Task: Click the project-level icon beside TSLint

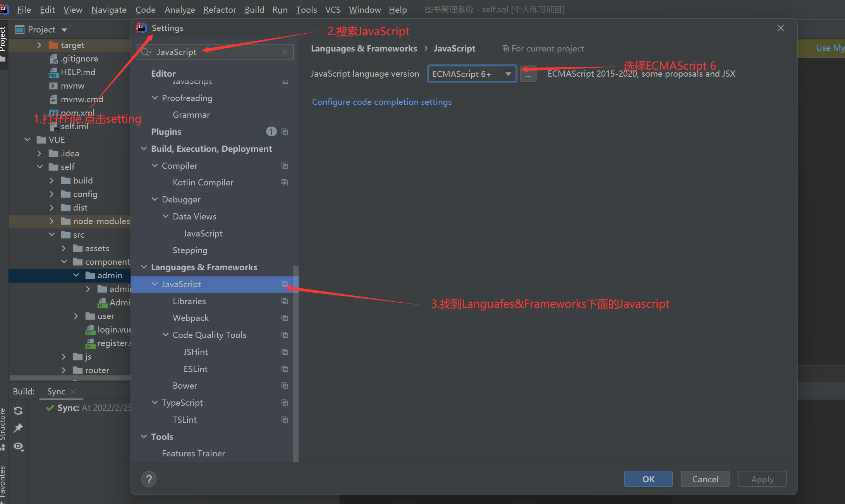Action: click(285, 420)
